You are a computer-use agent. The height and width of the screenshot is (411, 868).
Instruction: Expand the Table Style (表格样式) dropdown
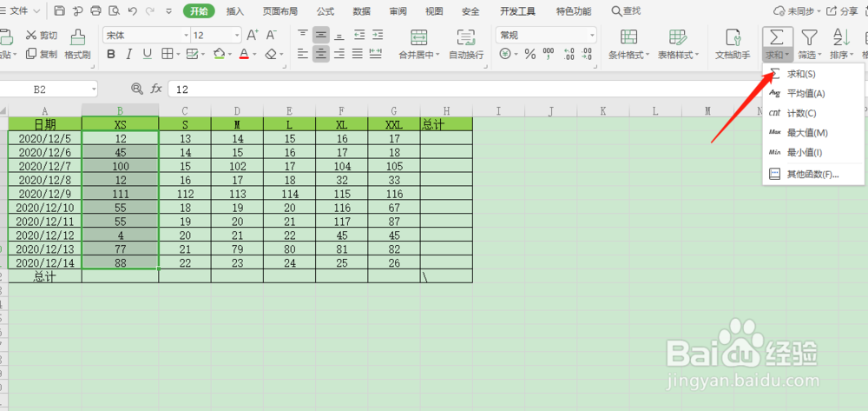click(x=697, y=55)
